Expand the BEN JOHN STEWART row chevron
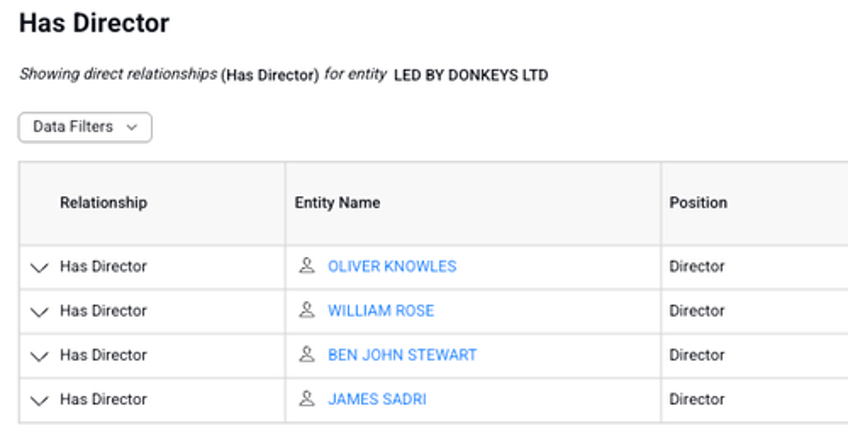 pyautogui.click(x=39, y=356)
